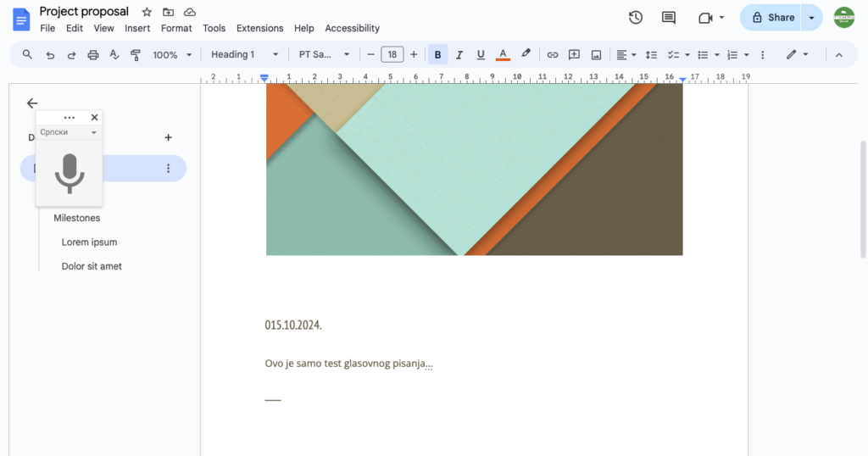Open the Insert menu
The width and height of the screenshot is (868, 456).
137,28
